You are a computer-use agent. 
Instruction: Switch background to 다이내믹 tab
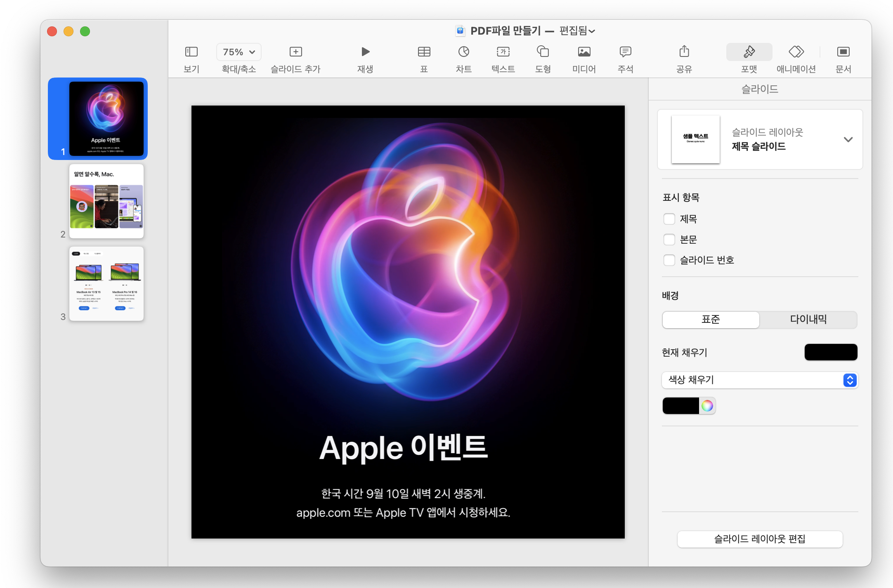(x=808, y=320)
